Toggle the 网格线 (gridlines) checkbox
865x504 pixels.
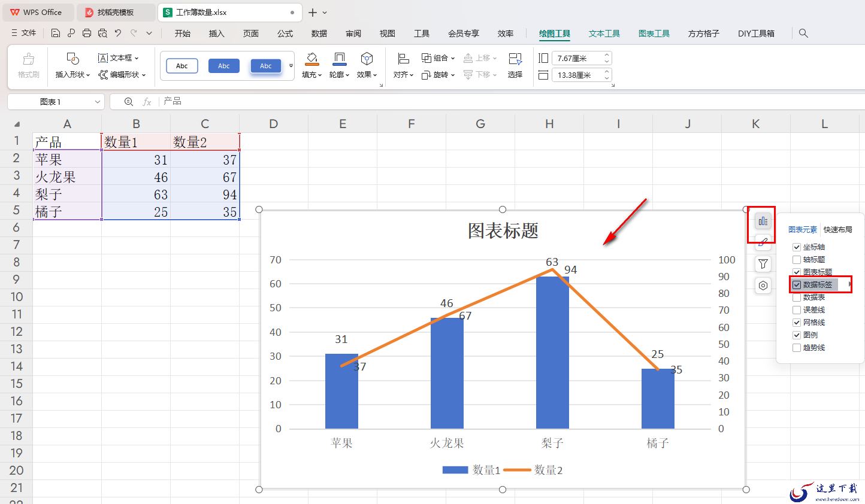[797, 323]
